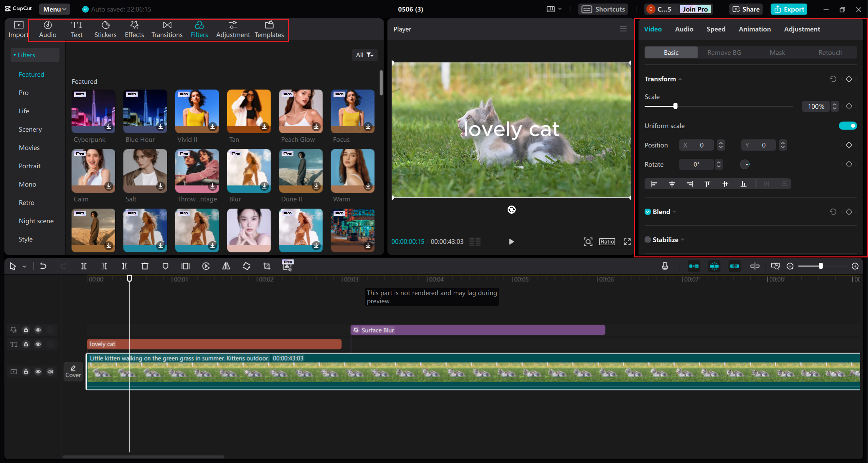This screenshot has height=463, width=868.
Task: Click the Export button
Action: [x=789, y=9]
